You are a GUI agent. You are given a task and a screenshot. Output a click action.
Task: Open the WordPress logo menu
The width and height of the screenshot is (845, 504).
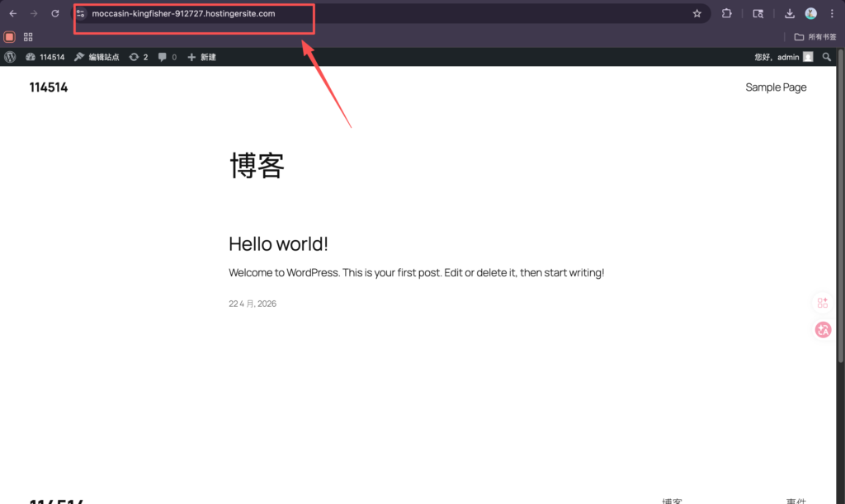(10, 57)
